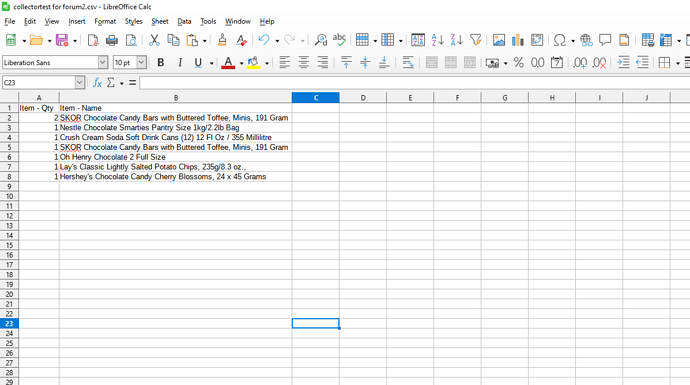
Task: Click the Clear Direct Formatting icon
Action: pos(241,40)
